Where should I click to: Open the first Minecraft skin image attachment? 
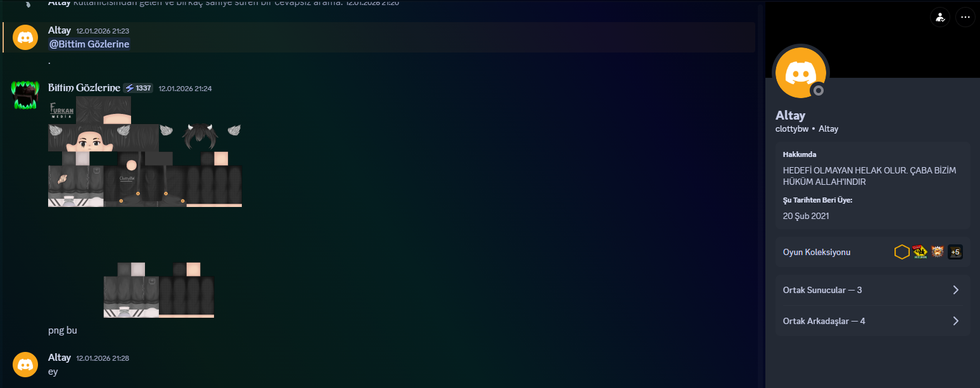click(x=145, y=152)
